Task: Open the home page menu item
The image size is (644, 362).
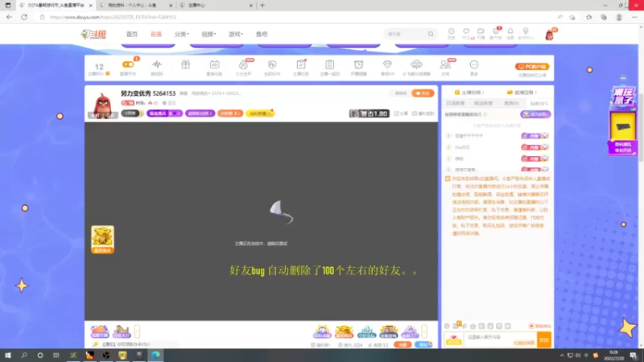Action: tap(132, 34)
